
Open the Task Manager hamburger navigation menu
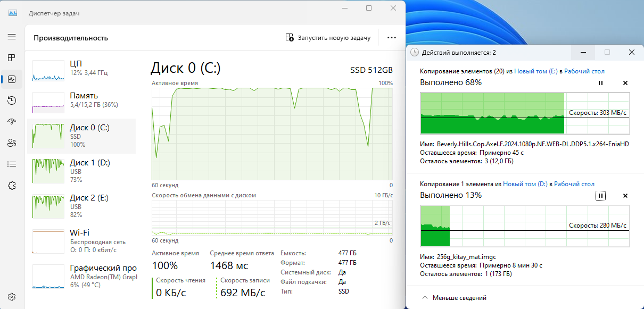12,37
